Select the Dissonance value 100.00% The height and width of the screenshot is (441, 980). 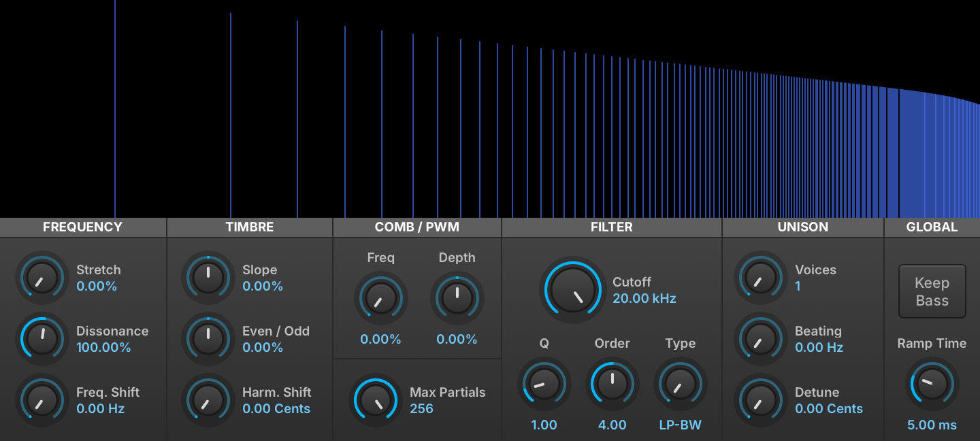(x=103, y=348)
